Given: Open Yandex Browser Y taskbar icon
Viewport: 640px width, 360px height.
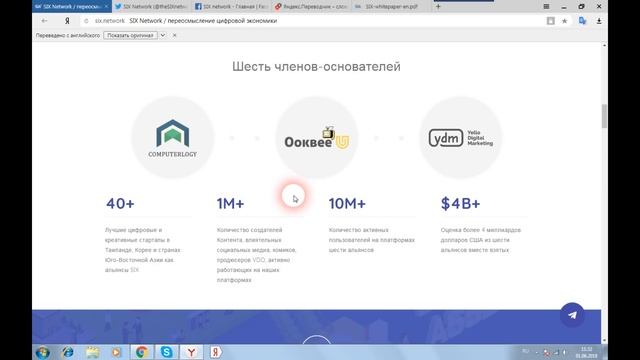Looking at the screenshot, I should (x=191, y=352).
